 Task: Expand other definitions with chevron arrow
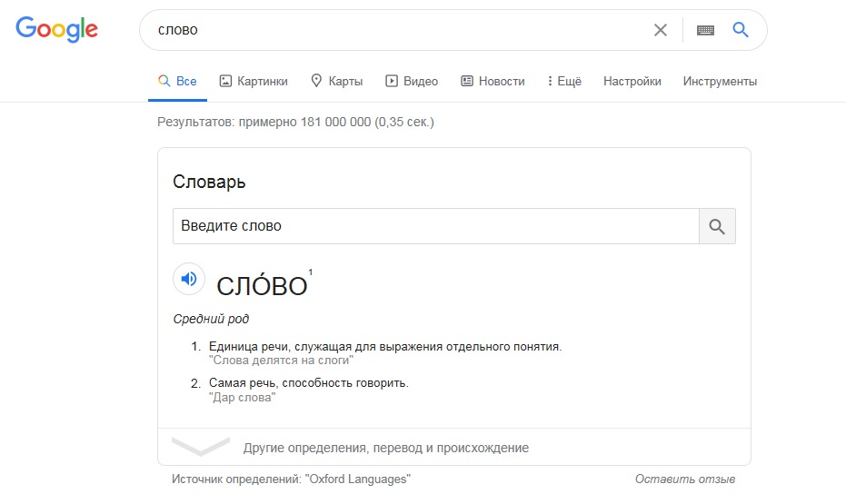[x=201, y=446]
